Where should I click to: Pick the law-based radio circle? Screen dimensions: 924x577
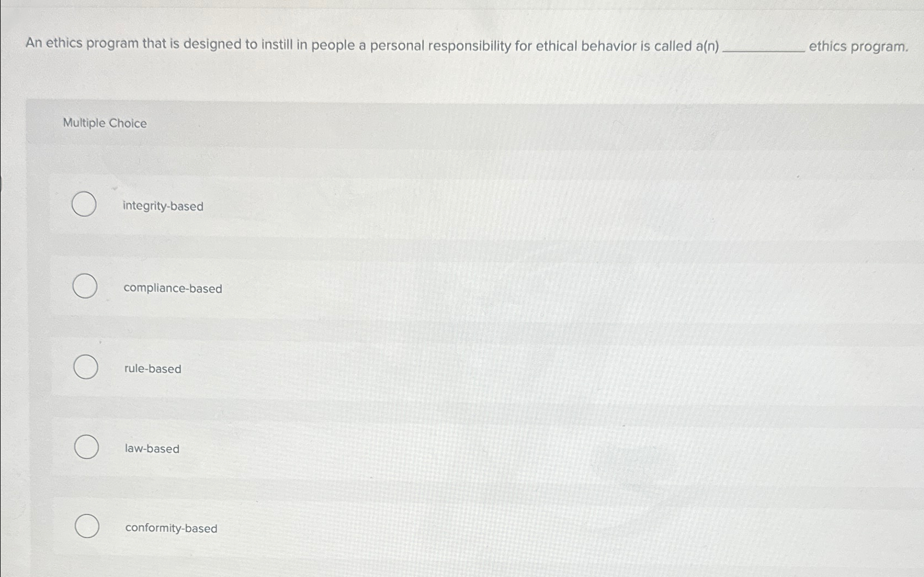point(87,447)
